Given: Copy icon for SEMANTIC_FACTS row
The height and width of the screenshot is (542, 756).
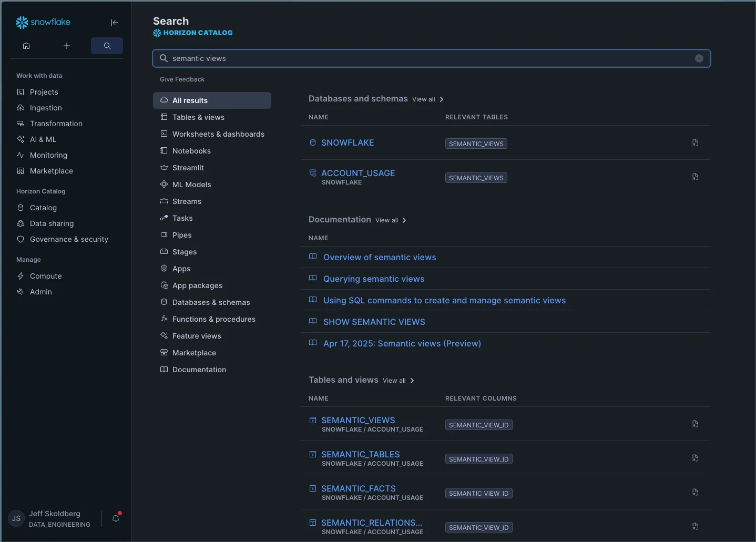Looking at the screenshot, I should pos(695,492).
